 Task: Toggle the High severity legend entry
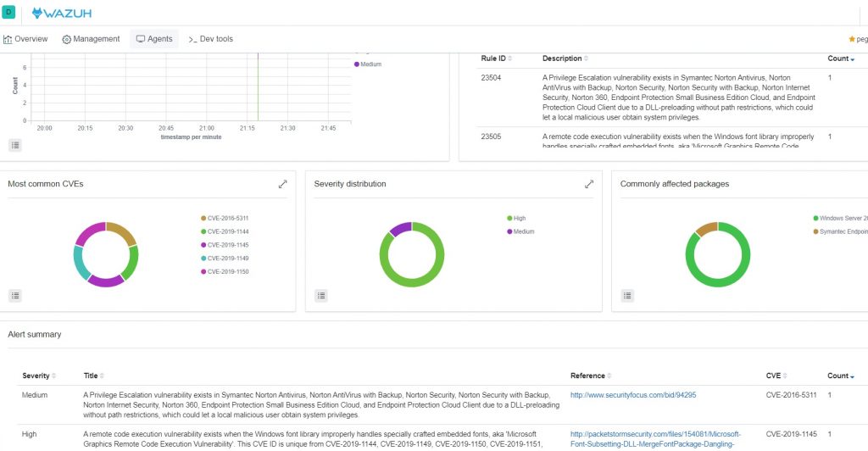[x=519, y=219]
